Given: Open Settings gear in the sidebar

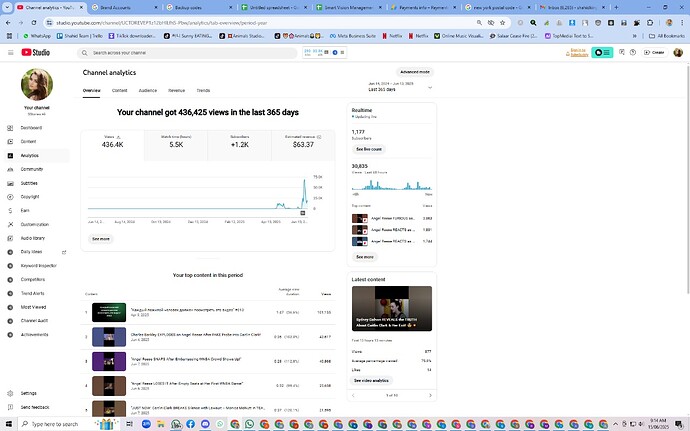Looking at the screenshot, I should coord(11,393).
